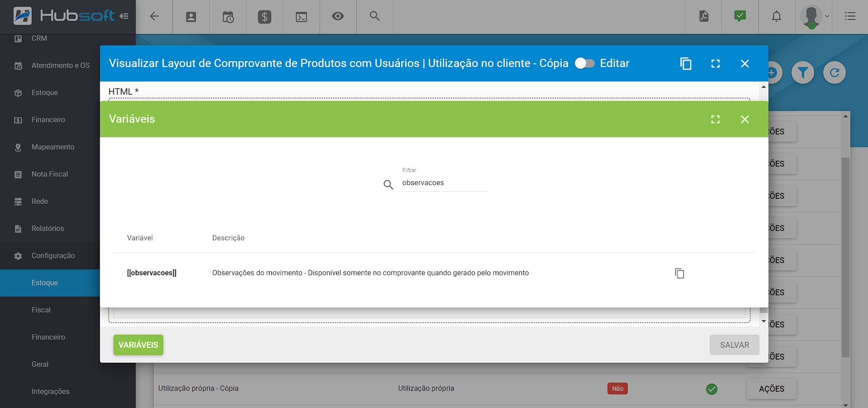
Task: Open the calendar clock toolbar icon
Action: (x=228, y=17)
